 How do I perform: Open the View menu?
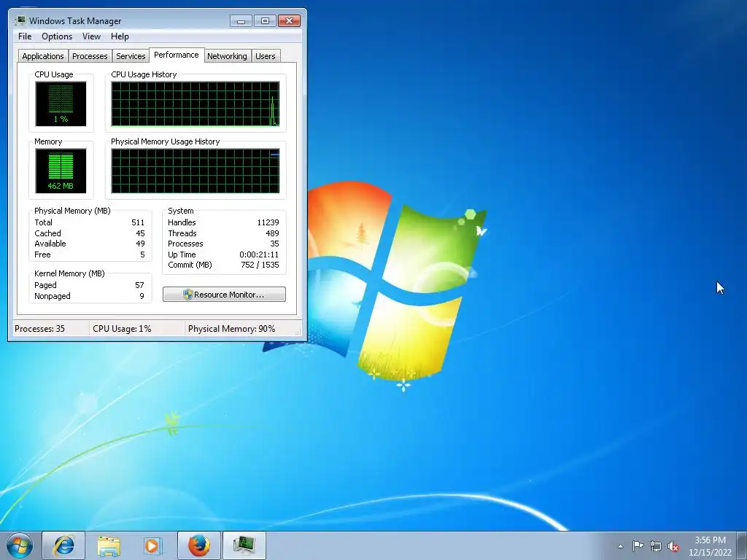[91, 36]
